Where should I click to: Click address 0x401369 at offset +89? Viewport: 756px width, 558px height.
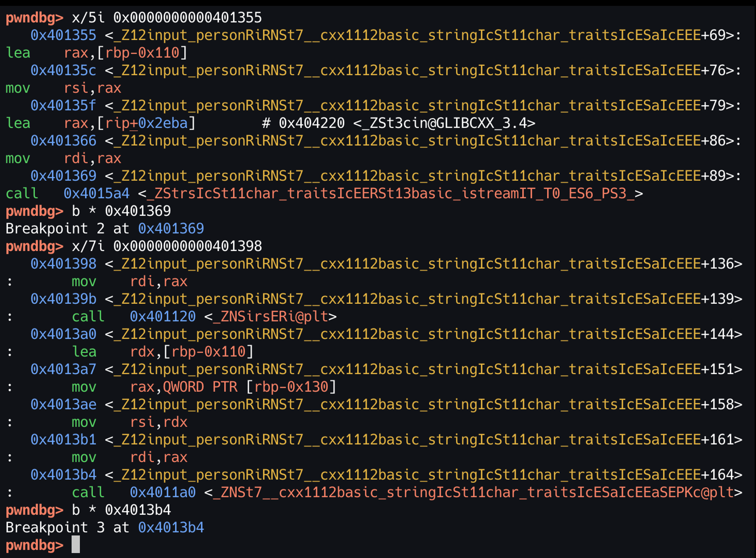click(63, 176)
